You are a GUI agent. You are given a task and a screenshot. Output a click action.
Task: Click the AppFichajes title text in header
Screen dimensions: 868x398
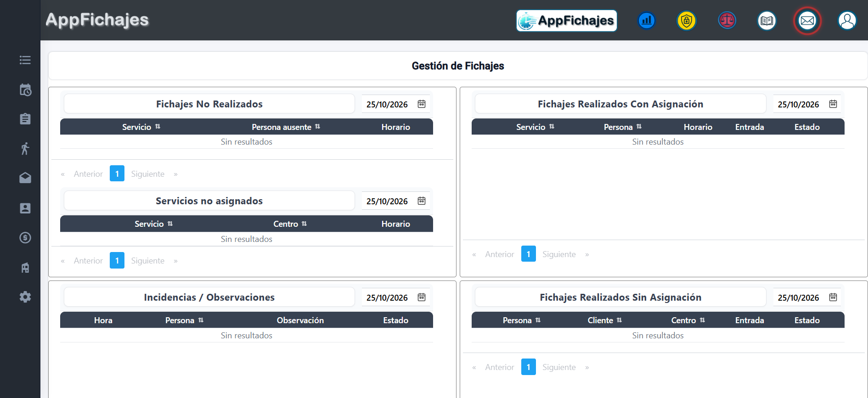tap(97, 20)
